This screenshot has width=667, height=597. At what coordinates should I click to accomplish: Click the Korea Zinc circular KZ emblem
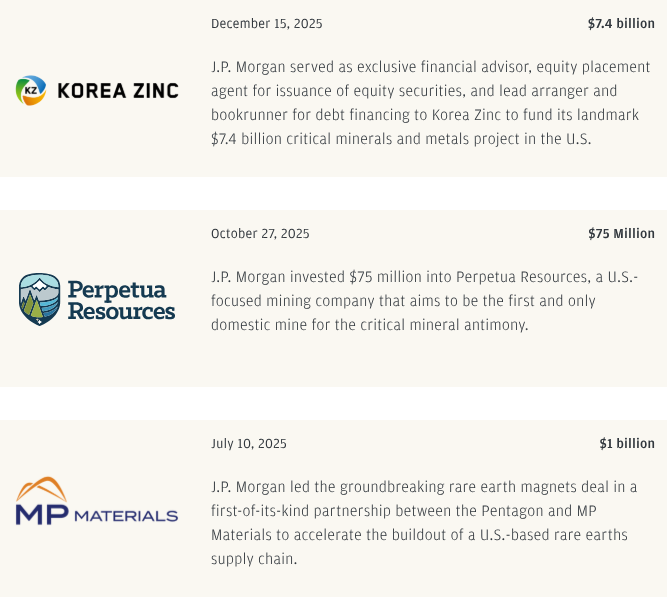point(31,91)
